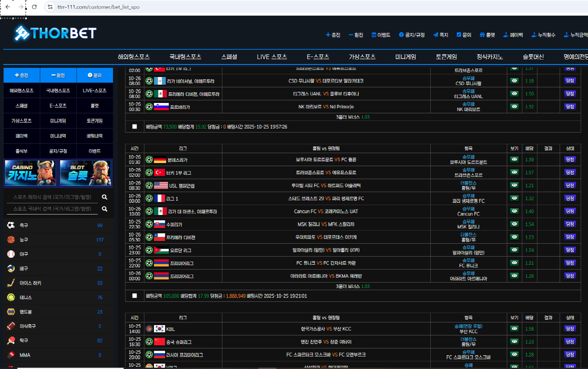This screenshot has height=369, width=588.
Task: Click search magnifier beside 스포츠 해외식 검색
Action: [104, 197]
